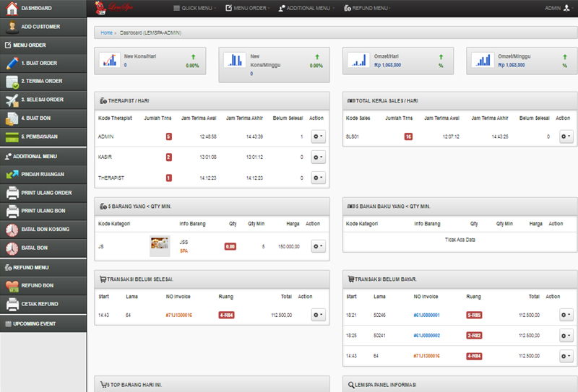Select Menu Order sidebar section header
The image size is (578, 392).
[43, 45]
